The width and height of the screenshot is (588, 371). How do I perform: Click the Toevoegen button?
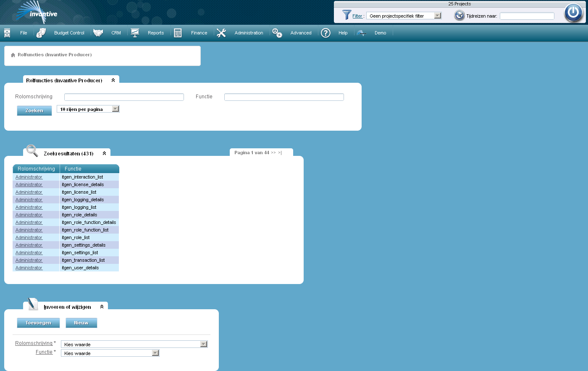(38, 323)
